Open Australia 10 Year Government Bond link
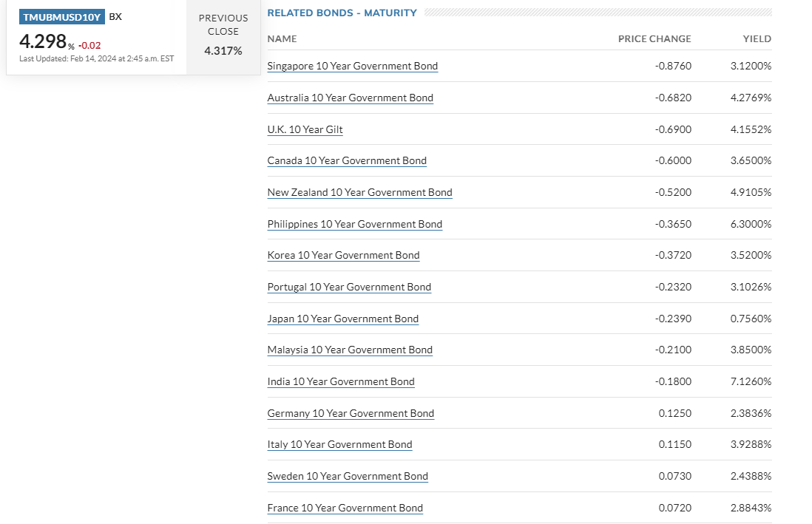 click(x=350, y=98)
